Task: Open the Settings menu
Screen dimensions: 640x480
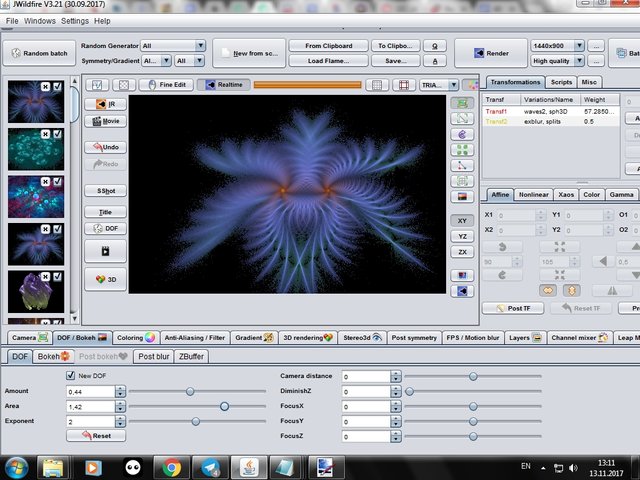Action: (x=74, y=20)
